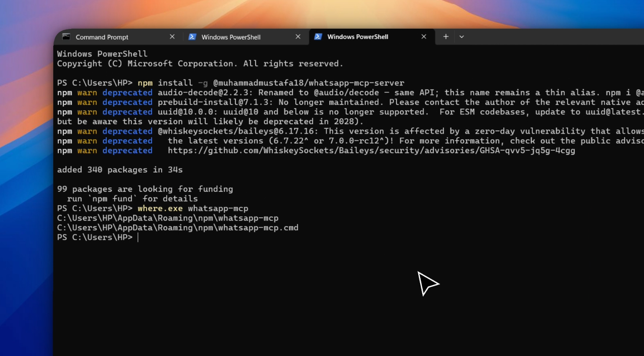Switch to the middle Windows PowerShell tab
Viewport: 644px width, 356px height.
[245, 37]
